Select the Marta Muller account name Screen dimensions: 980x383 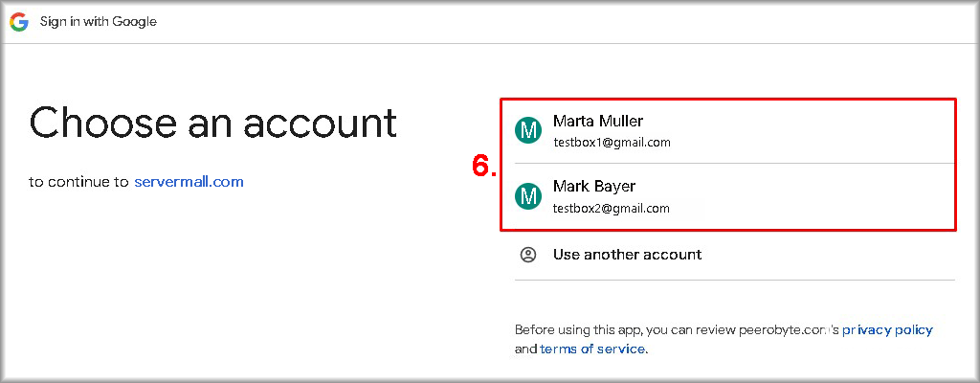[597, 122]
